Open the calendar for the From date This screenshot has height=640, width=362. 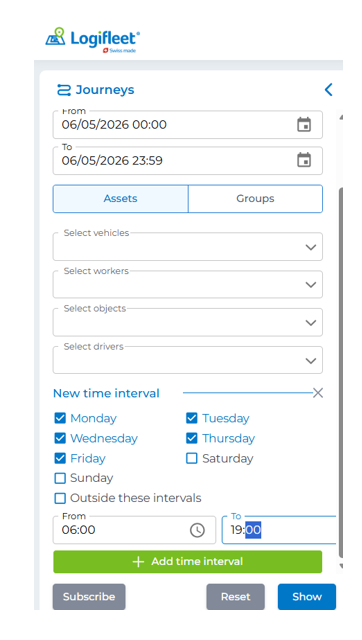pos(304,124)
